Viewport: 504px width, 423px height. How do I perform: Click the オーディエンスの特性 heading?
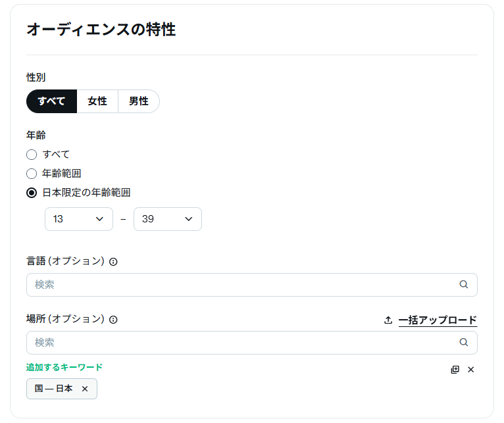101,30
